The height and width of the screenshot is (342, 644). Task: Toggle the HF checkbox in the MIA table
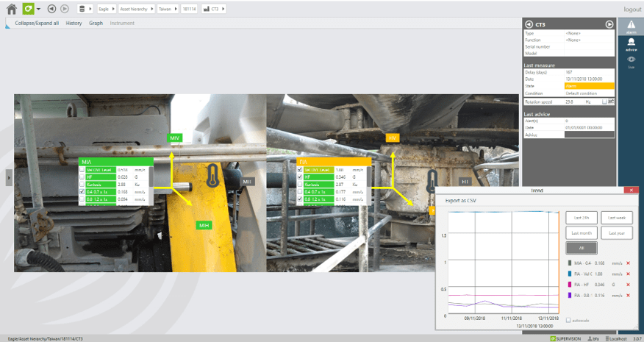click(x=82, y=177)
